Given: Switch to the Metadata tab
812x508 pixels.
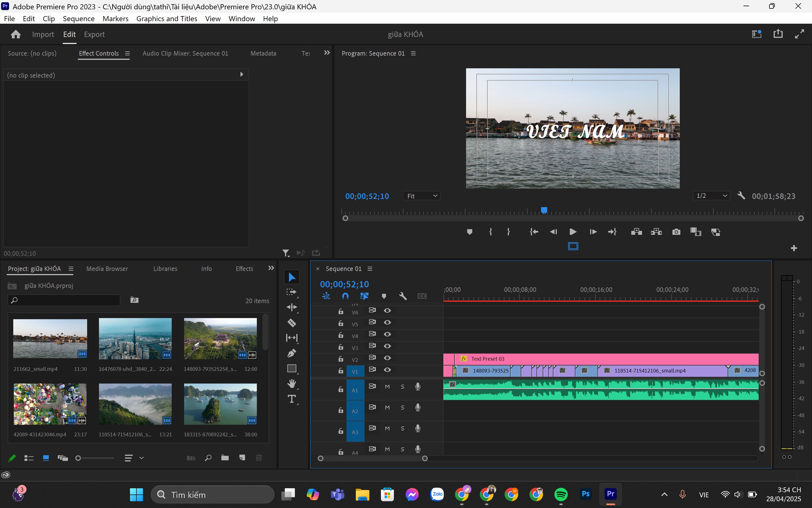Looking at the screenshot, I should pyautogui.click(x=263, y=53).
